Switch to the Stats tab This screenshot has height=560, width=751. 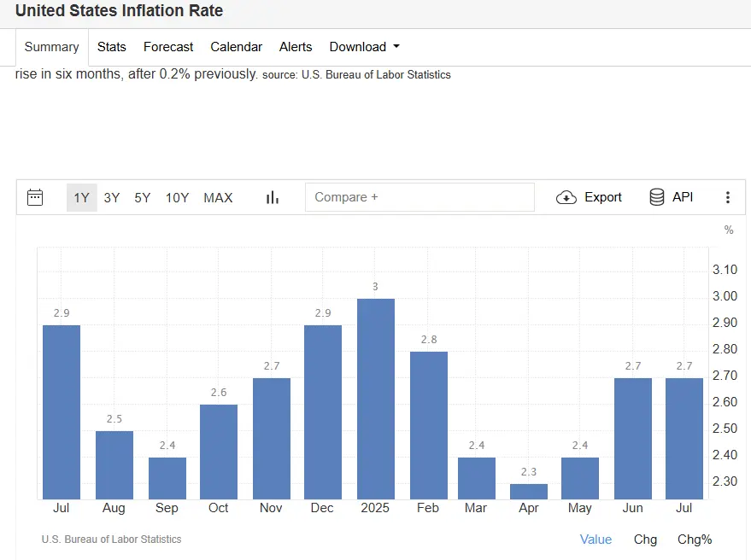pyautogui.click(x=111, y=47)
